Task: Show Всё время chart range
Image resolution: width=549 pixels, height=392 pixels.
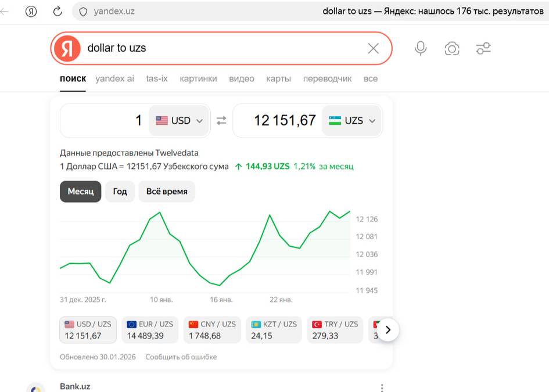Action: point(167,192)
